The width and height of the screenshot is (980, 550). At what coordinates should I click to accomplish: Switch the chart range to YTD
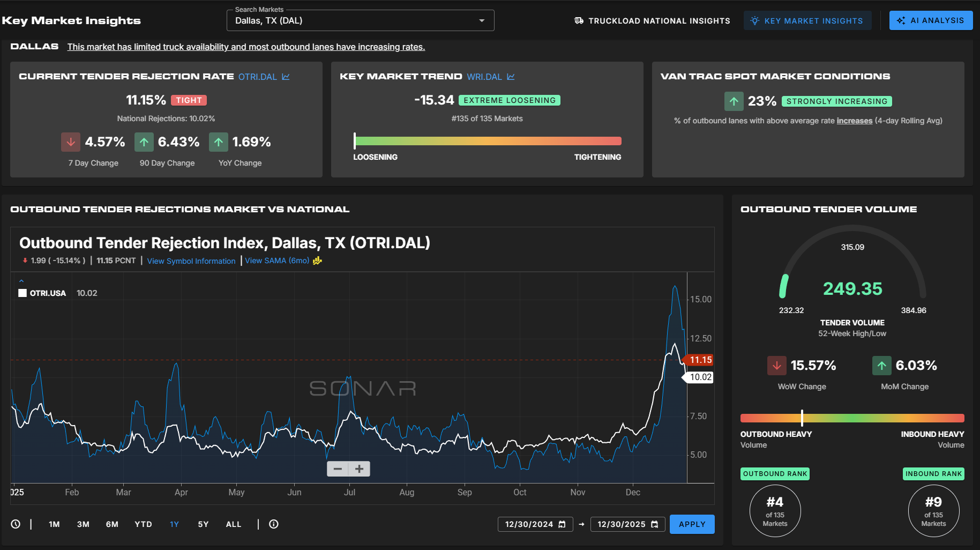pos(143,524)
